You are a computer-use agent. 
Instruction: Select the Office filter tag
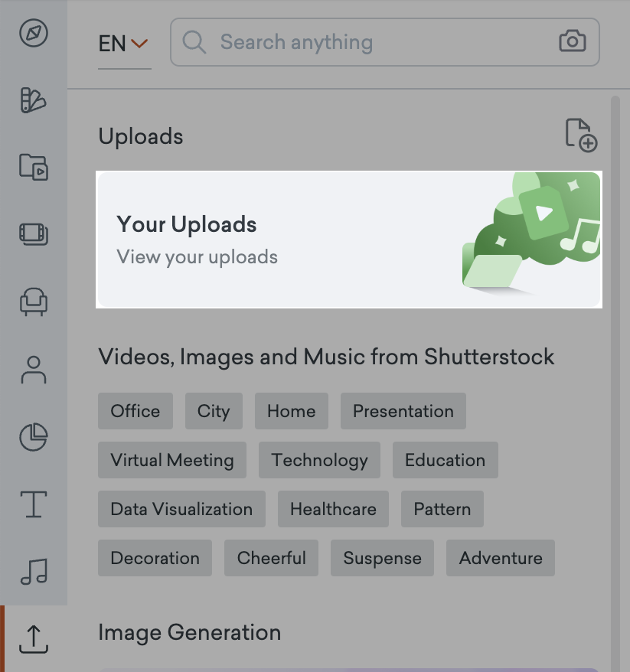[x=135, y=411]
